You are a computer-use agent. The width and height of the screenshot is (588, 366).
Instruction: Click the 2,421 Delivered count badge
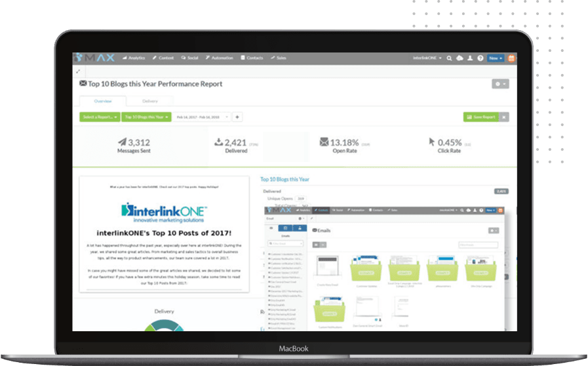point(501,192)
